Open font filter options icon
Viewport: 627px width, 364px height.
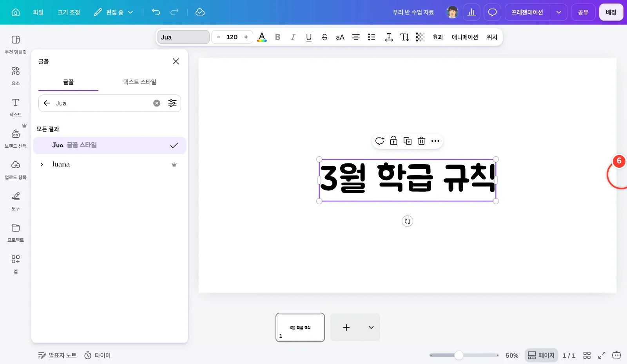pos(172,103)
